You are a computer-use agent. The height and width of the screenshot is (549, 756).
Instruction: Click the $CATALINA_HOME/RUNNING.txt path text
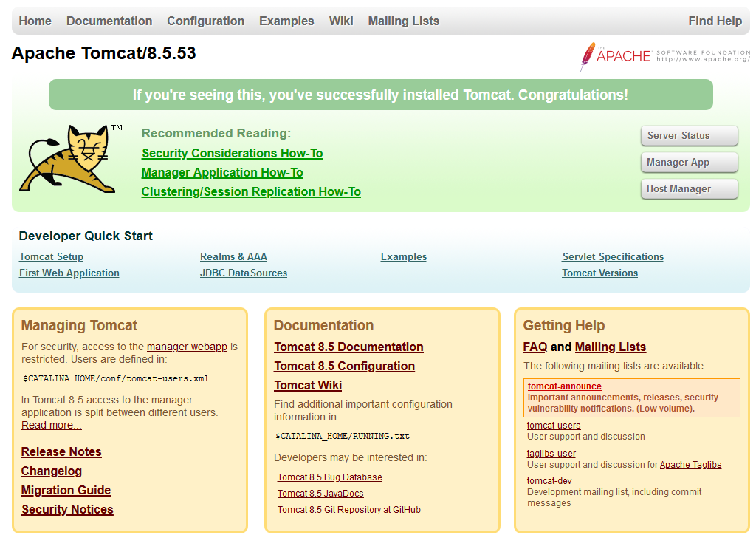point(343,436)
